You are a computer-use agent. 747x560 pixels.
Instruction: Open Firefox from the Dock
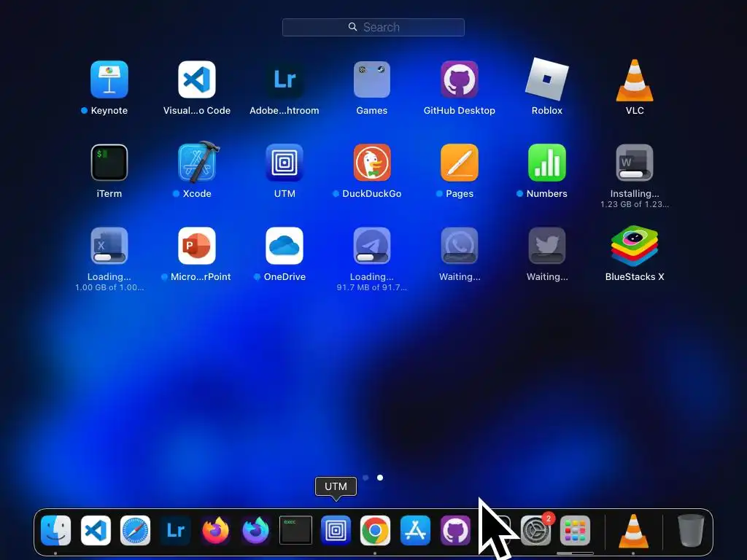pos(215,531)
